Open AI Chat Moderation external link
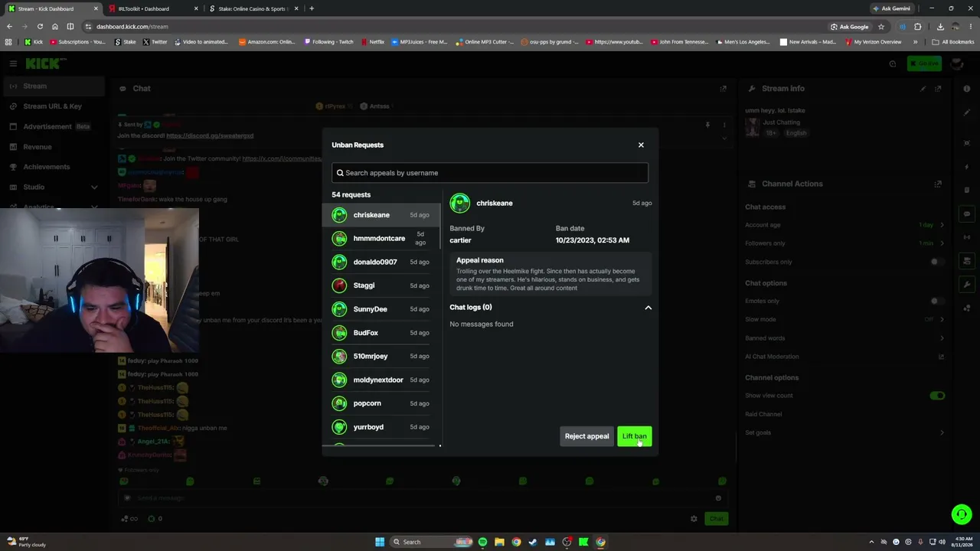The width and height of the screenshot is (980, 551). click(x=941, y=357)
